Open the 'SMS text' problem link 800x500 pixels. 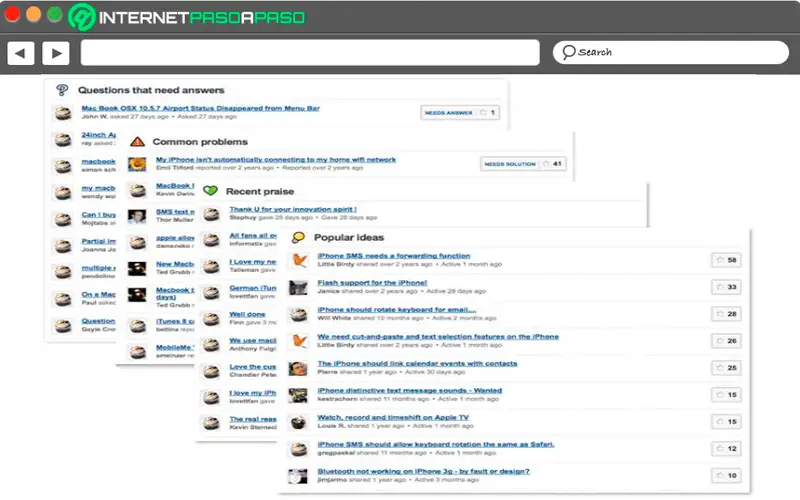click(x=175, y=212)
